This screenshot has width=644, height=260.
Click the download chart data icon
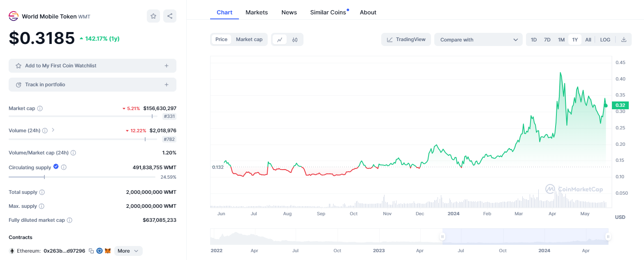tap(624, 39)
